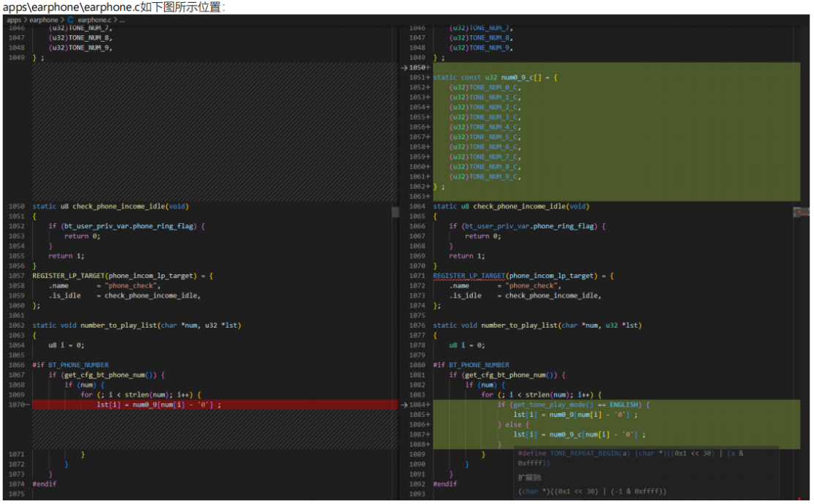Viewport: 814px width, 504px height.
Task: Open the 'apps' breadcrumb folder
Action: point(14,20)
